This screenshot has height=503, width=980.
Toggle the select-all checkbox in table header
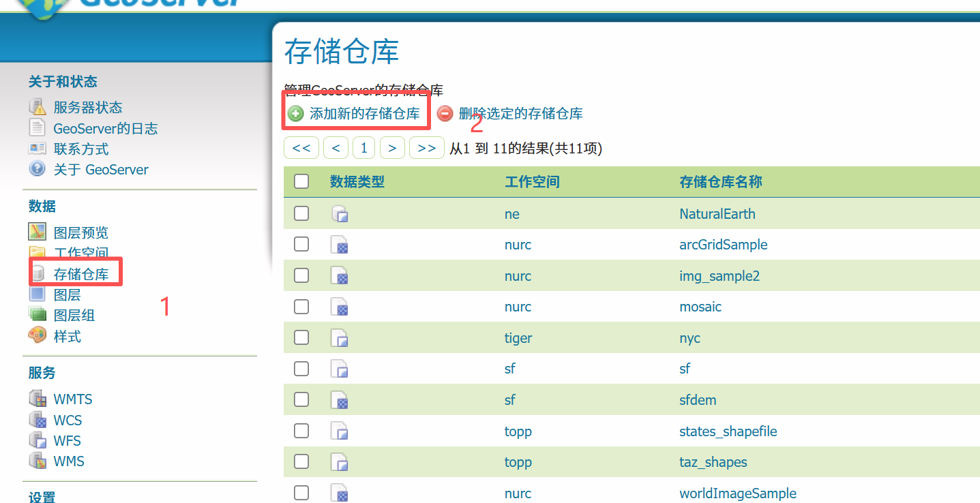(x=301, y=181)
